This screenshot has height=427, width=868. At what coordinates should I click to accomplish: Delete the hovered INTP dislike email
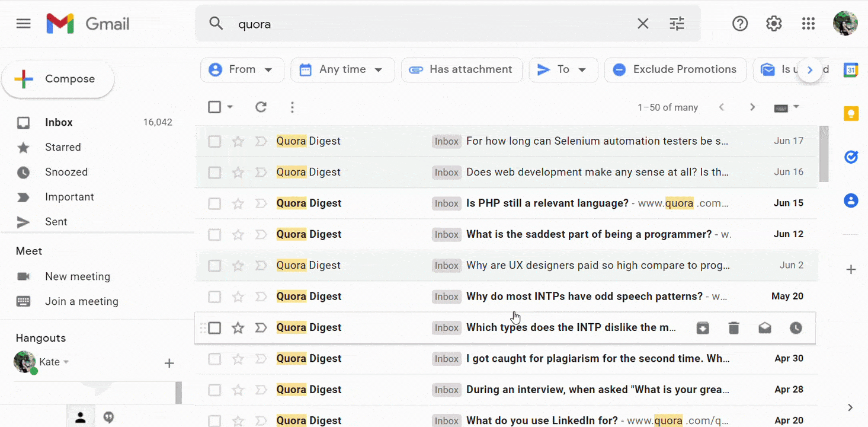point(734,328)
